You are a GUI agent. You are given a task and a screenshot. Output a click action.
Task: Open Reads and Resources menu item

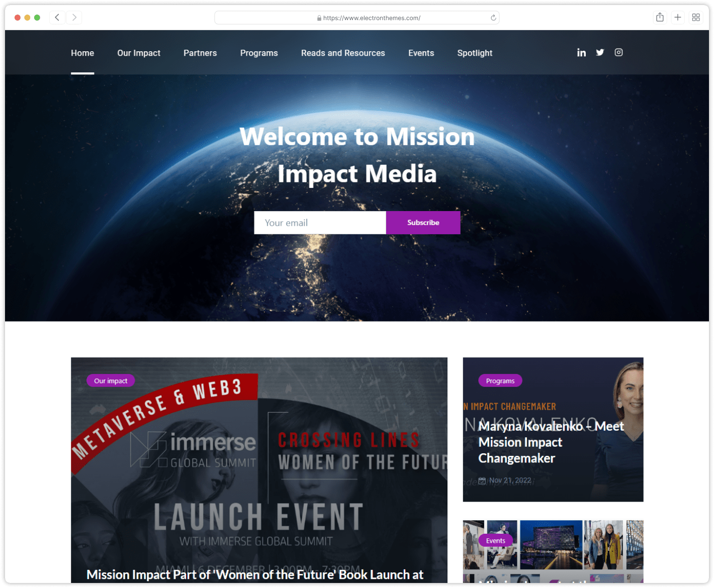(343, 53)
